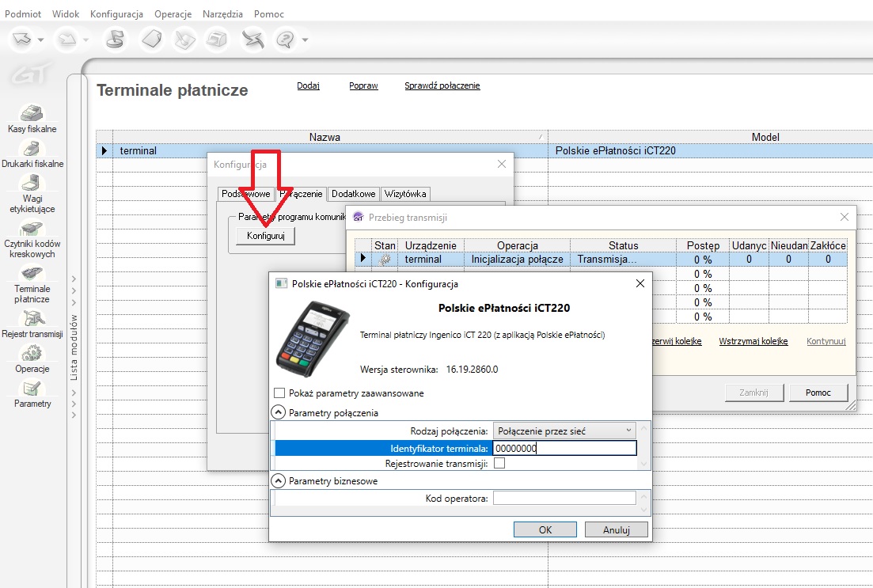This screenshot has height=588, width=873.
Task: Click the Nazwa column header
Action: point(325,137)
